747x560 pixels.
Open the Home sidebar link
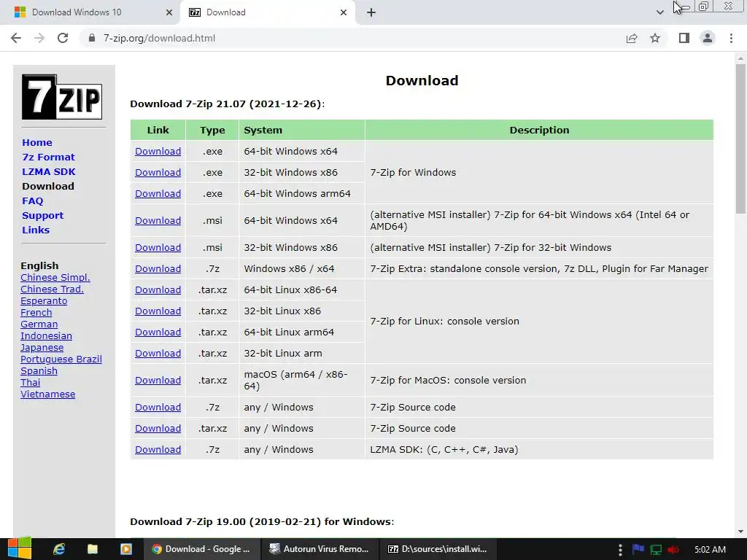[x=37, y=142]
